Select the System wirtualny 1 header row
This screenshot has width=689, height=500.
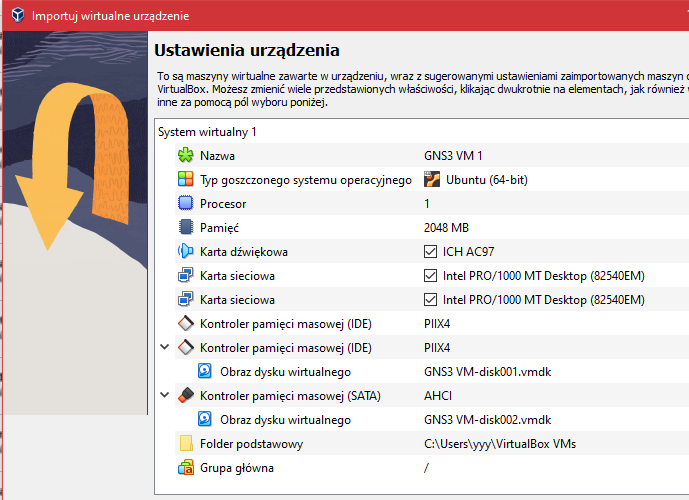(208, 131)
